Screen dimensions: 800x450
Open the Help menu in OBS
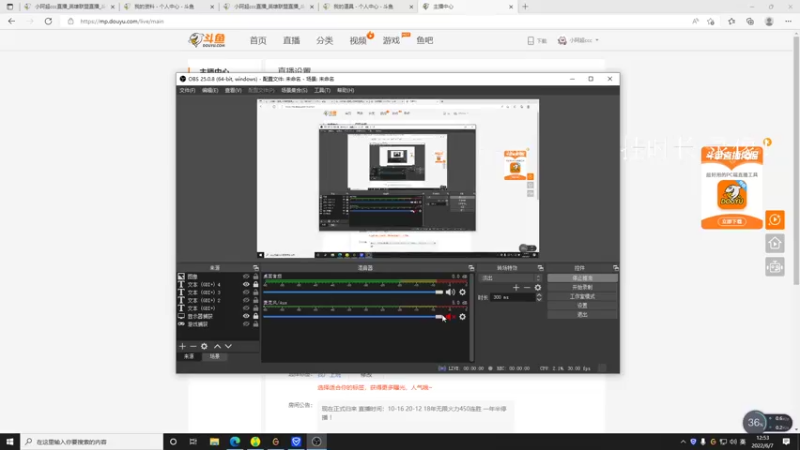pyautogui.click(x=345, y=90)
